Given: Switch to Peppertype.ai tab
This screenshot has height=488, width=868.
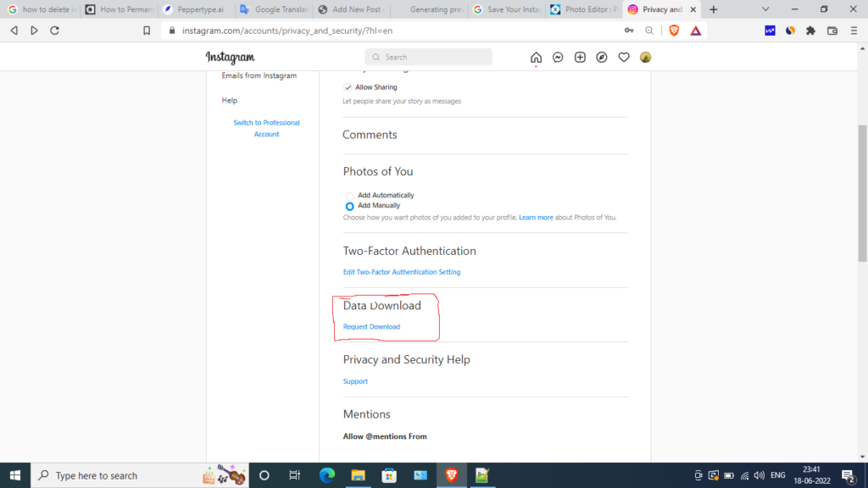Looking at the screenshot, I should (x=197, y=9).
